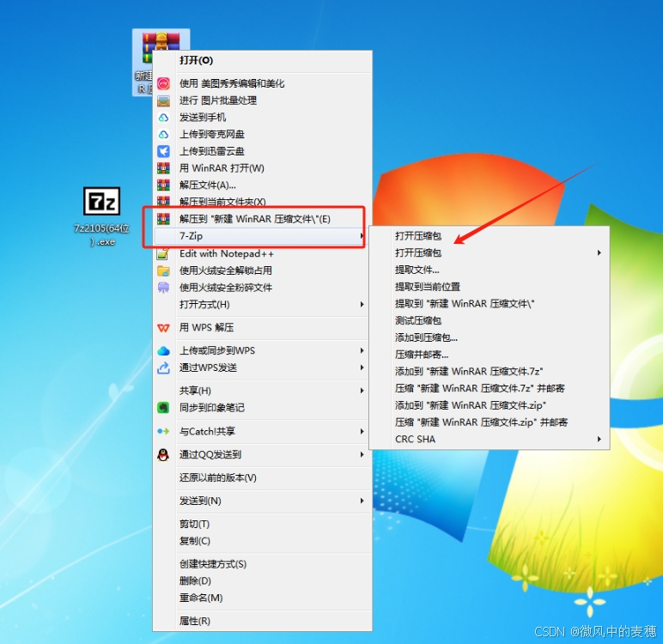Select 解压文件(A)... entry
This screenshot has height=644, width=663.
[262, 185]
